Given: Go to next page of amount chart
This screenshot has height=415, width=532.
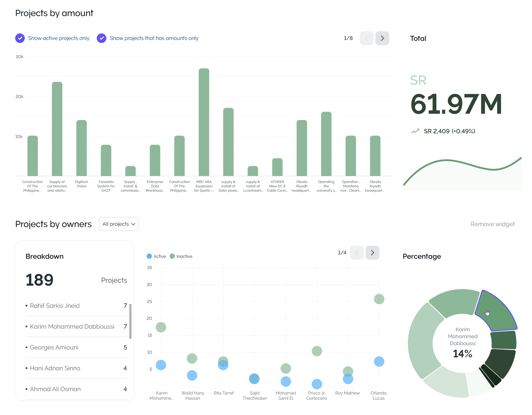Looking at the screenshot, I should [382, 38].
